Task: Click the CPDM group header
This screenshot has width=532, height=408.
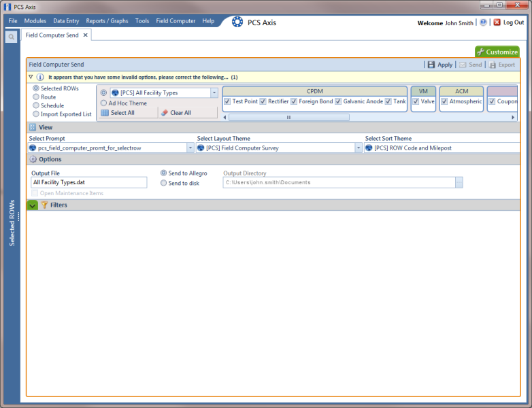Action: click(x=314, y=91)
